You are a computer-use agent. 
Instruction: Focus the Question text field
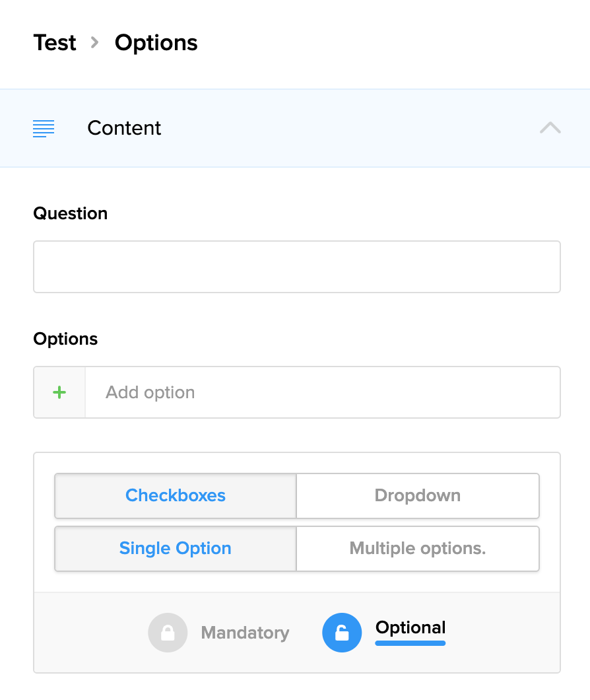tap(297, 267)
